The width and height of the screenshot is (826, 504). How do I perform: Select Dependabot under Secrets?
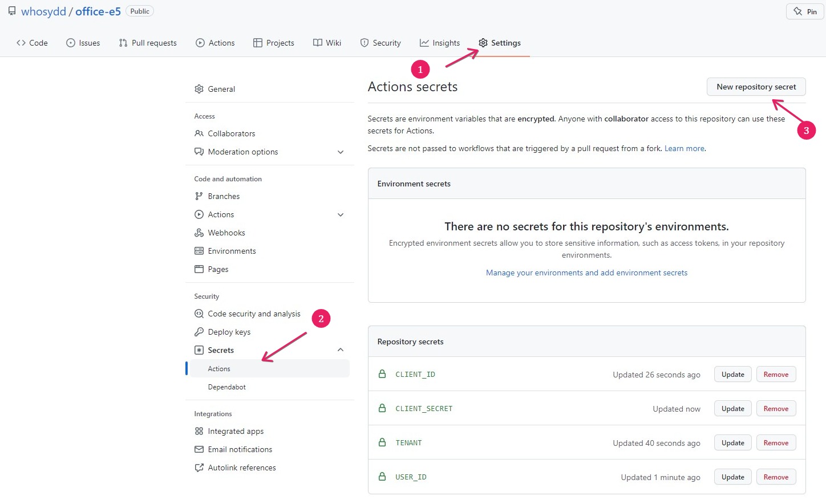tap(227, 387)
